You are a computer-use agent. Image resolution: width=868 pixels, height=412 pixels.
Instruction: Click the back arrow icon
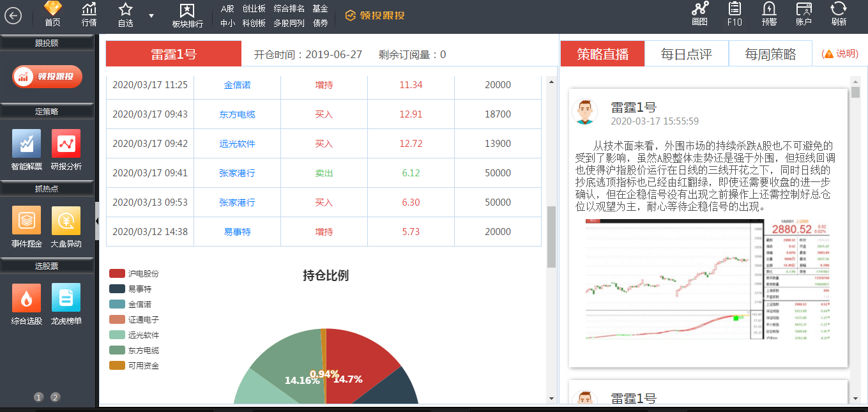pyautogui.click(x=13, y=16)
